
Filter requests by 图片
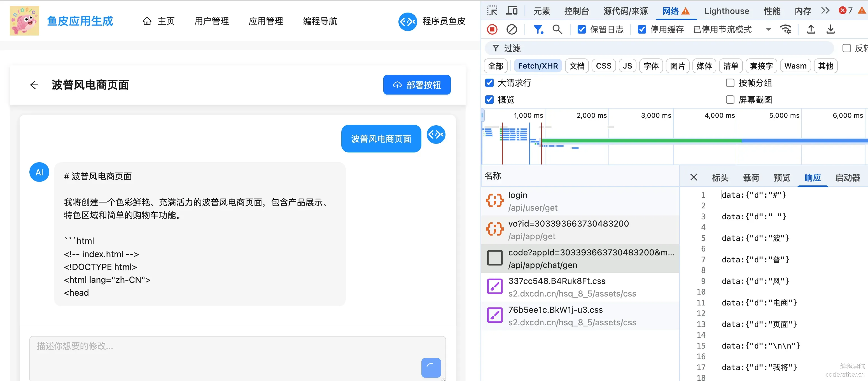(x=678, y=66)
